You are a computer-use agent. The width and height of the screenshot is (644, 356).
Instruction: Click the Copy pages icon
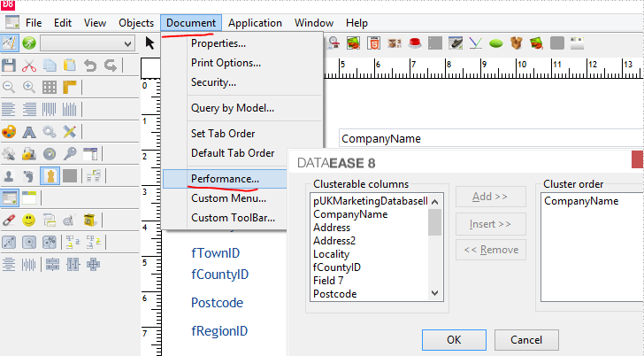50,66
